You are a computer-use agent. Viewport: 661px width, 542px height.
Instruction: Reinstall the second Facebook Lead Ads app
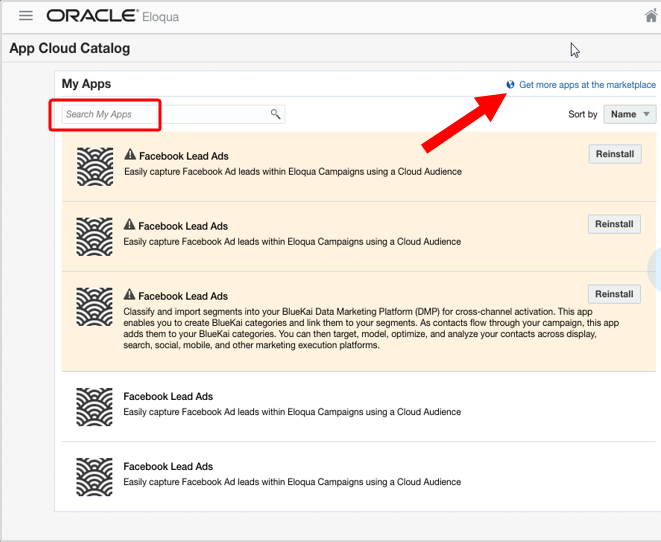(614, 224)
